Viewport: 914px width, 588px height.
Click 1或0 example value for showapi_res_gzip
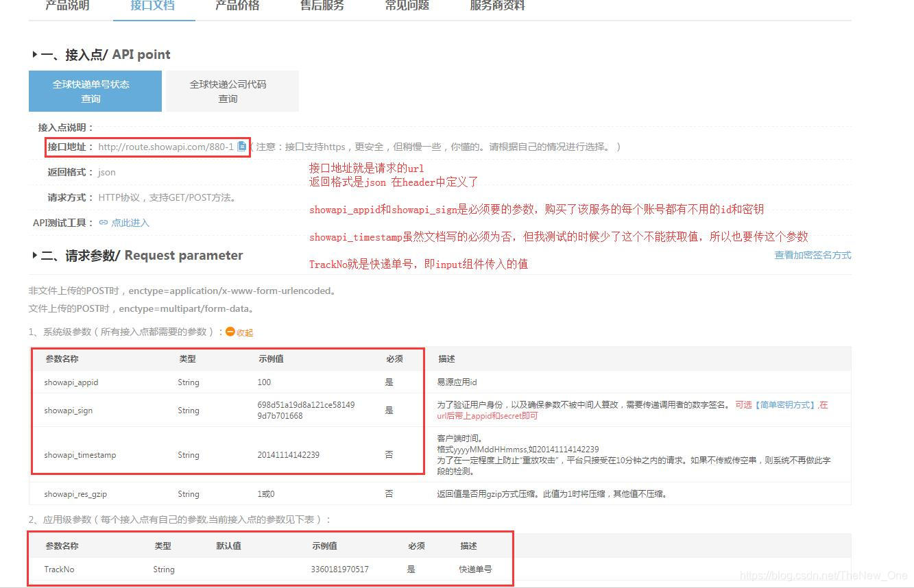click(266, 494)
